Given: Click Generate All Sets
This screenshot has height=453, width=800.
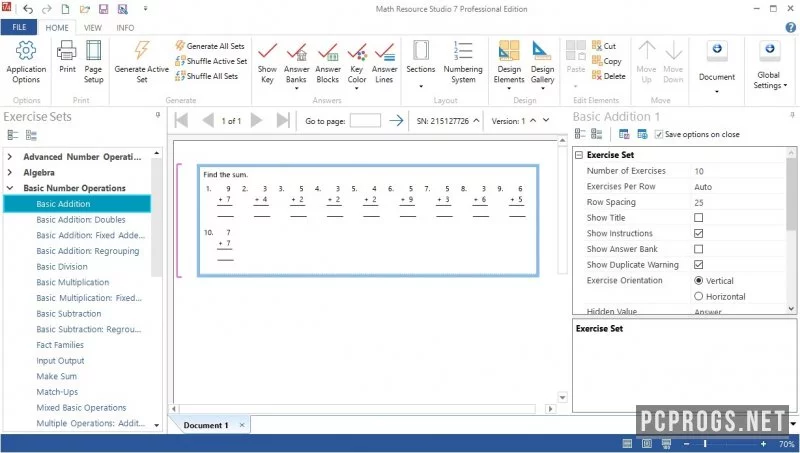Looking at the screenshot, I should coord(210,46).
